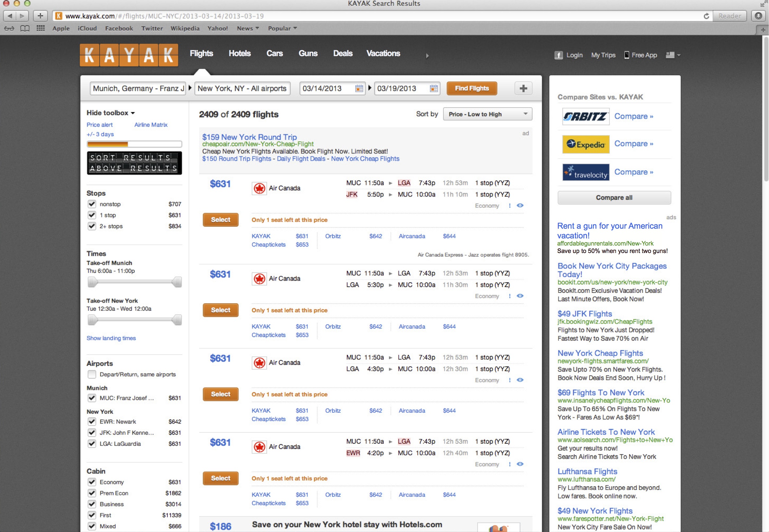Image resolution: width=769 pixels, height=532 pixels.
Task: Adjust the Take-off Munich time slider handle
Action: pos(92,282)
